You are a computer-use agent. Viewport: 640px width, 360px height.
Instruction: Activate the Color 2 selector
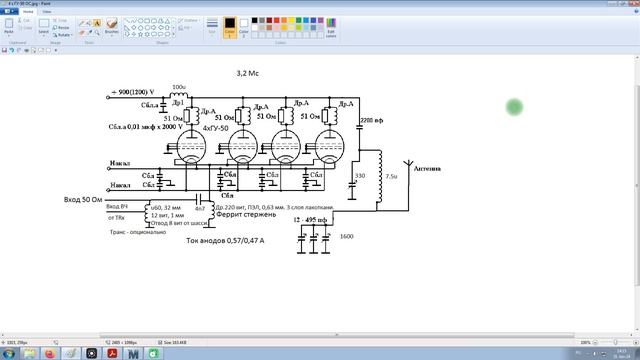pyautogui.click(x=244, y=28)
